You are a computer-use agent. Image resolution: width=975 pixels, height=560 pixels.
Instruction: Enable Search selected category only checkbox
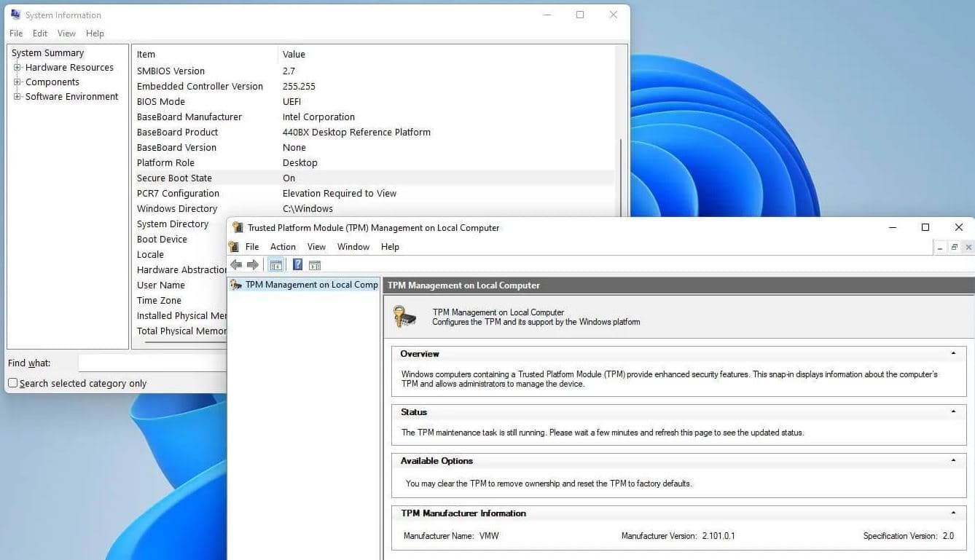12,383
